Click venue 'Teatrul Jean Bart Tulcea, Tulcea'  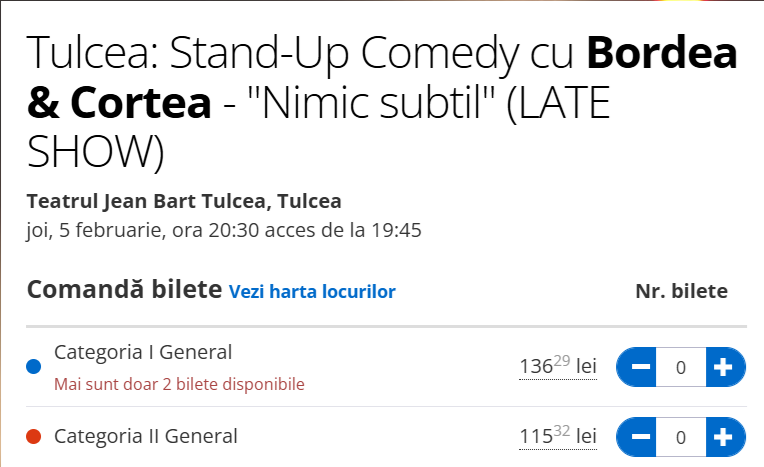(x=184, y=201)
